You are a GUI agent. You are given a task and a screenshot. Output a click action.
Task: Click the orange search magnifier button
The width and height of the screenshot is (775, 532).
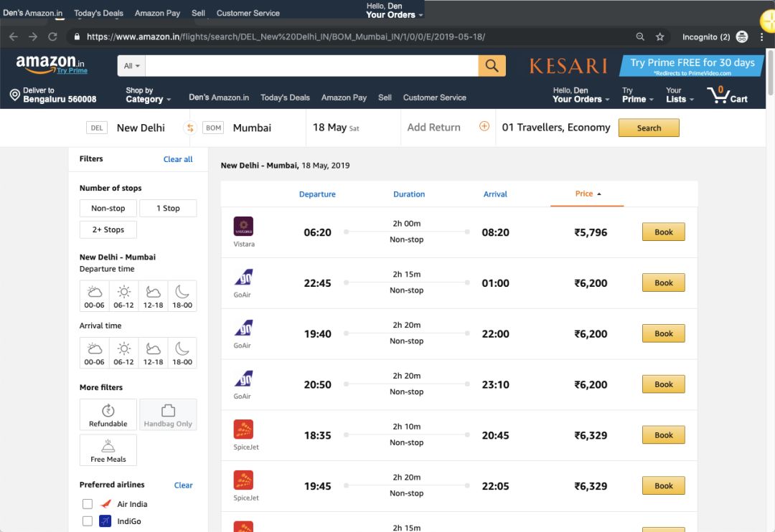pos(492,66)
